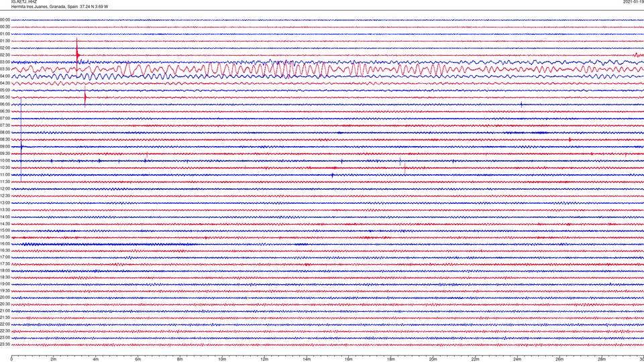Click the 2m tick label on time axis
644x362 pixels.
point(54,359)
